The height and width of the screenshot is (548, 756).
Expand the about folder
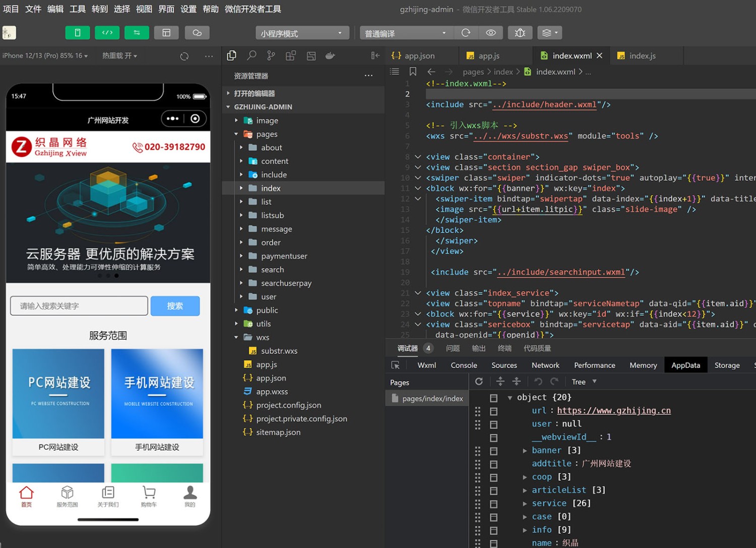(x=303, y=148)
